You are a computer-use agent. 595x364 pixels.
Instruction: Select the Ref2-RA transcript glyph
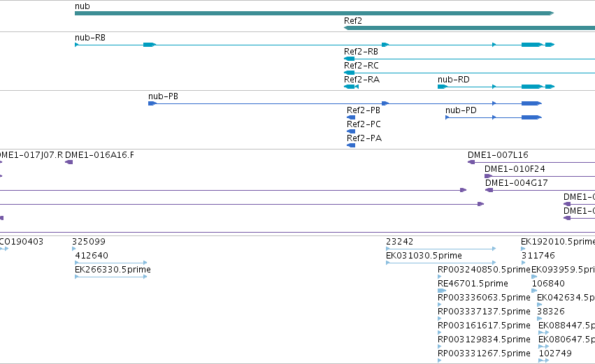[x=351, y=87]
